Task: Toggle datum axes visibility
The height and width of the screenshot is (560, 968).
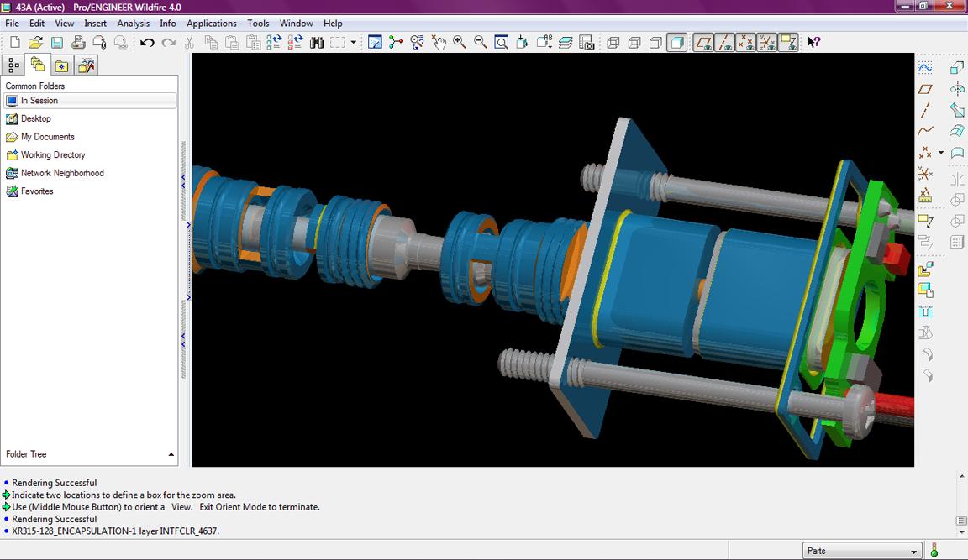Action: pos(725,43)
